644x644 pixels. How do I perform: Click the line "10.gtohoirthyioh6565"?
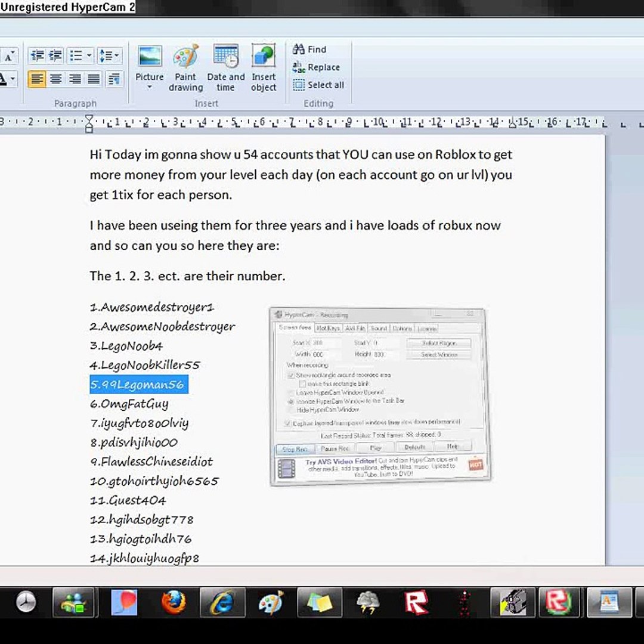154,481
